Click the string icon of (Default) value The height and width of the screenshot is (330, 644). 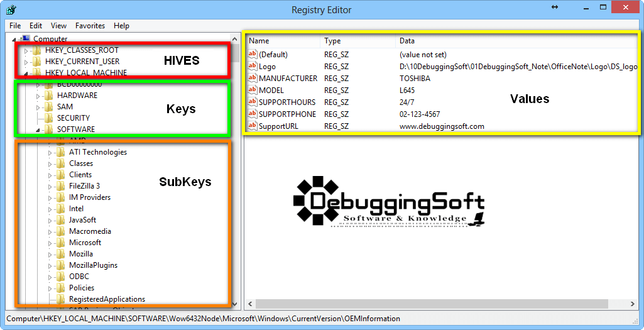tap(253, 54)
